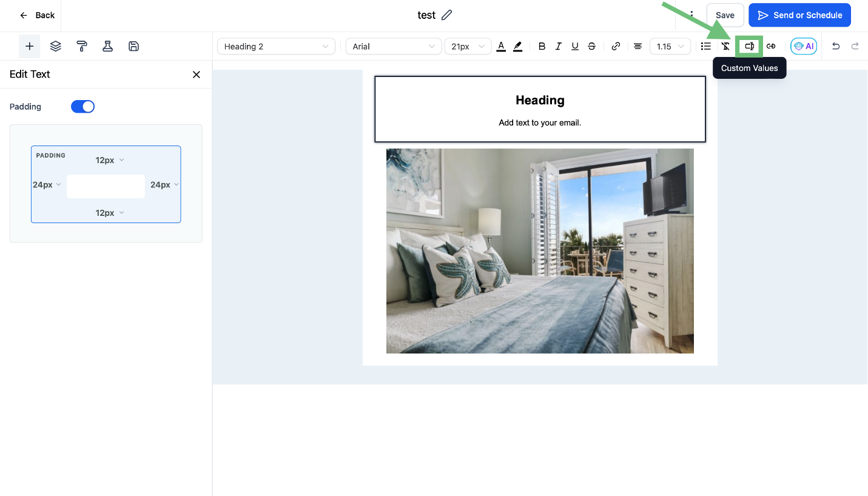Toggle underline formatting
This screenshot has width=868, height=496.
tap(575, 46)
